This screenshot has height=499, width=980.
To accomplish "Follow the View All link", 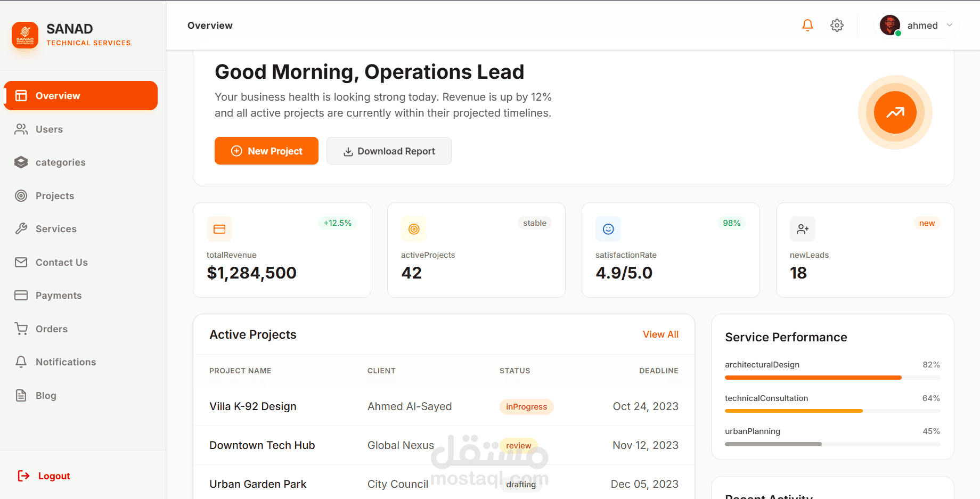I will (660, 334).
